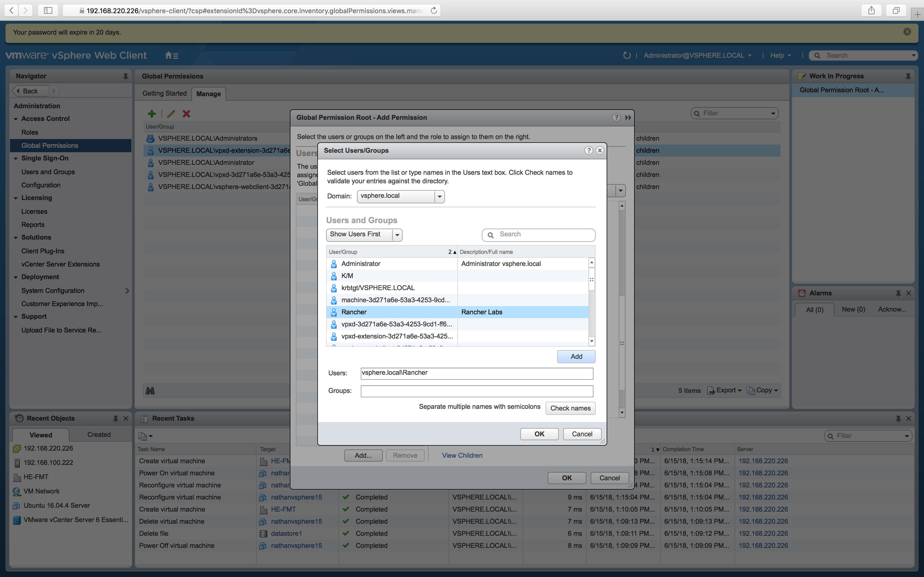This screenshot has width=924, height=577.
Task: Switch to the Getting Started tab
Action: (x=164, y=93)
